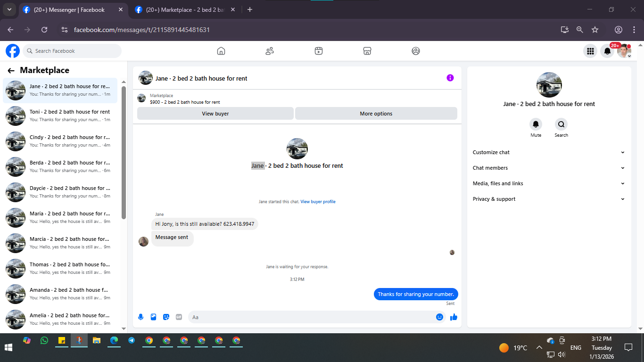
Task: Open the Amelia conversation
Action: 60,319
